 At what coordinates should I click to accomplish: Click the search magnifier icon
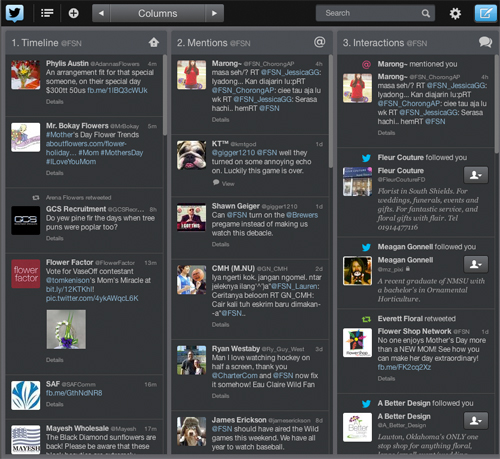(425, 13)
